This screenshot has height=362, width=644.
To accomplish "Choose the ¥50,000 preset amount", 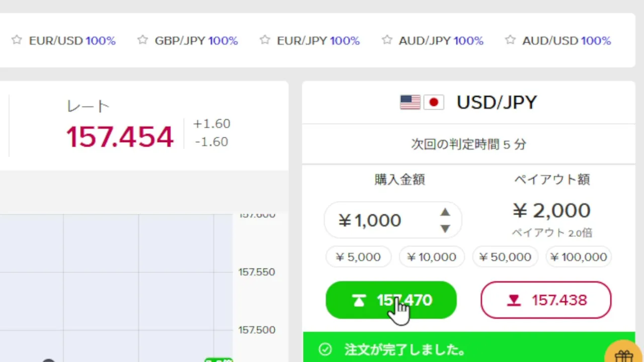I will [x=505, y=257].
